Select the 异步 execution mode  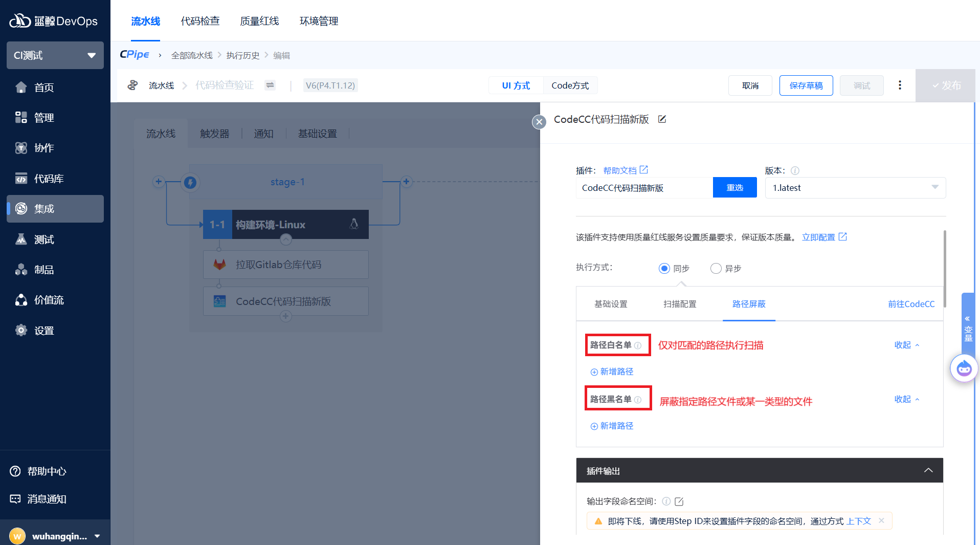tap(716, 269)
